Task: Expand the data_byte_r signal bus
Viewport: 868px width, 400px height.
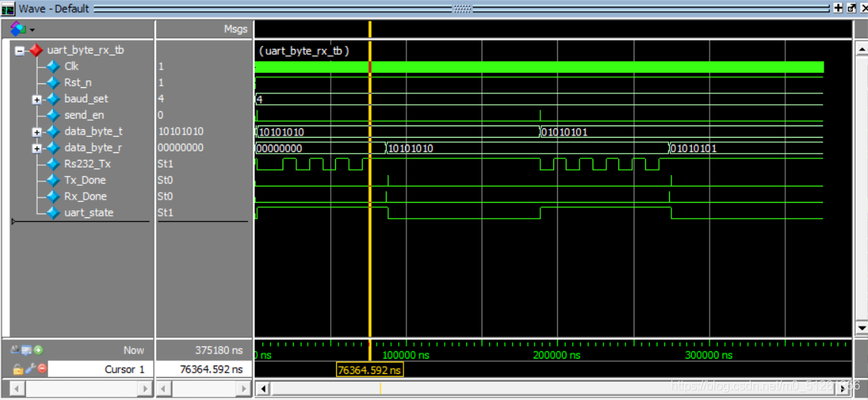Action: (37, 148)
